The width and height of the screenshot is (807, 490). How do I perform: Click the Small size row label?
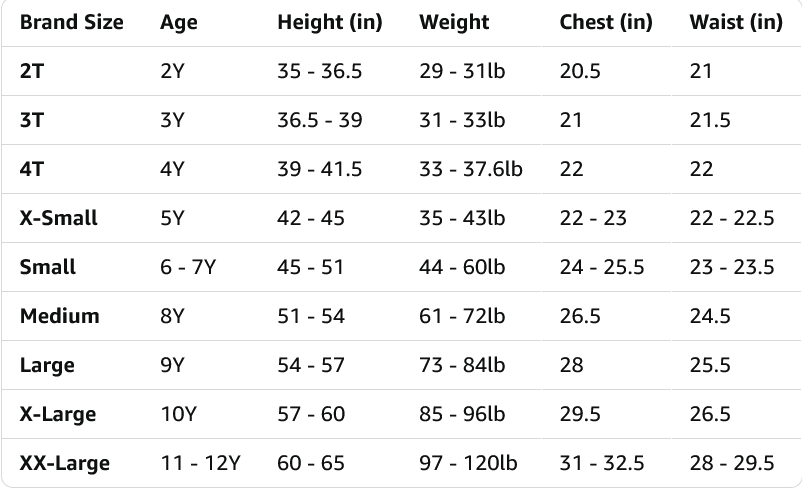[x=48, y=267]
